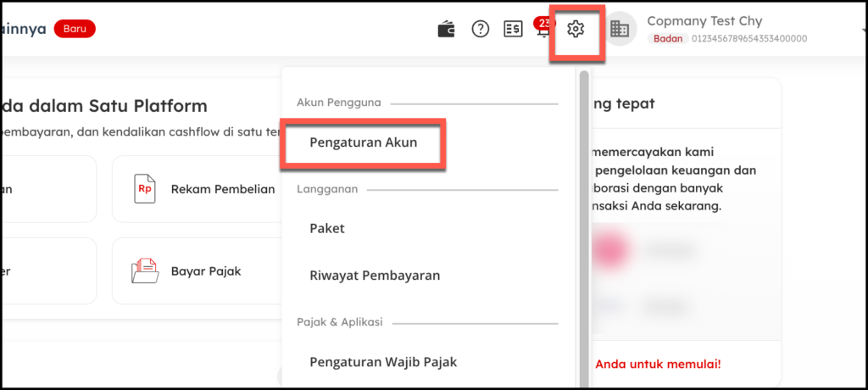Choose Riwayat Pembayaran menu item
Image resolution: width=868 pixels, height=390 pixels.
(x=375, y=276)
